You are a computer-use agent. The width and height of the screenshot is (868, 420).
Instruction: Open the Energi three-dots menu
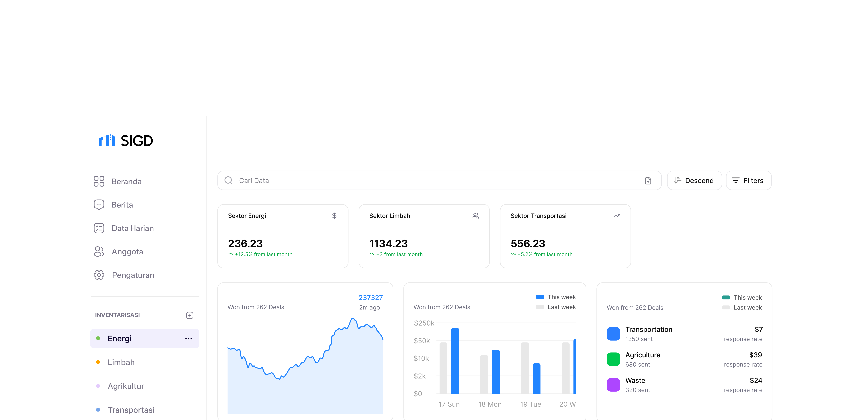[x=189, y=339]
